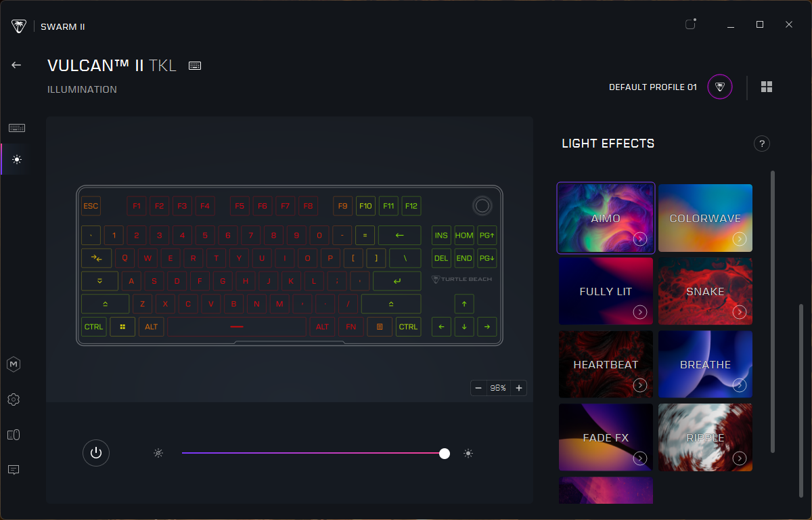Go back with the arrow icon
The image size is (812, 520).
(x=16, y=65)
